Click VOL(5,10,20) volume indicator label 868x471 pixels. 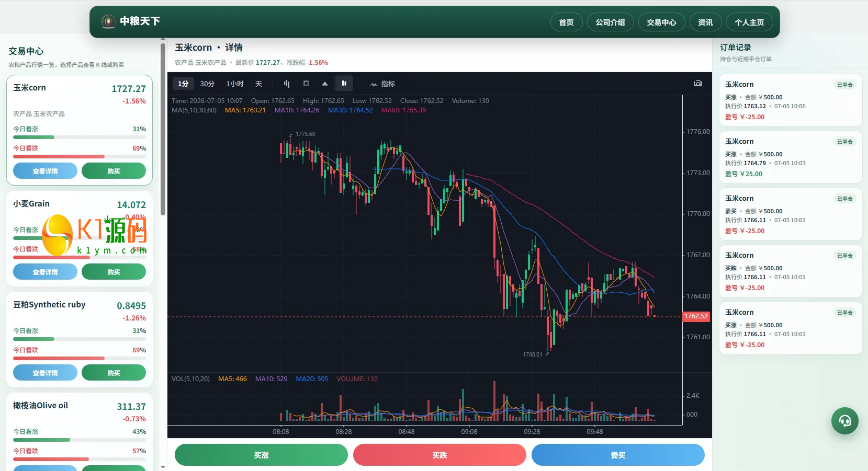[190, 379]
